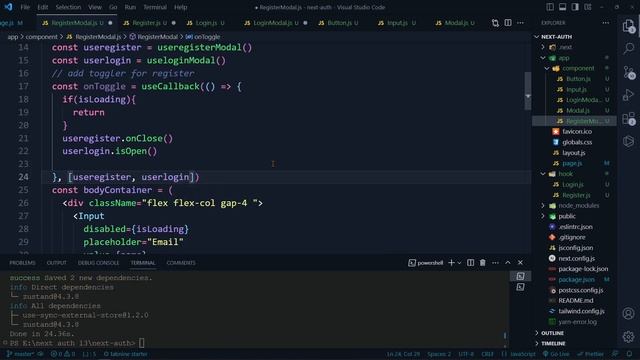This screenshot has height=360, width=640.
Task: Click the UTF-8 encoding status item
Action: pos(466,354)
